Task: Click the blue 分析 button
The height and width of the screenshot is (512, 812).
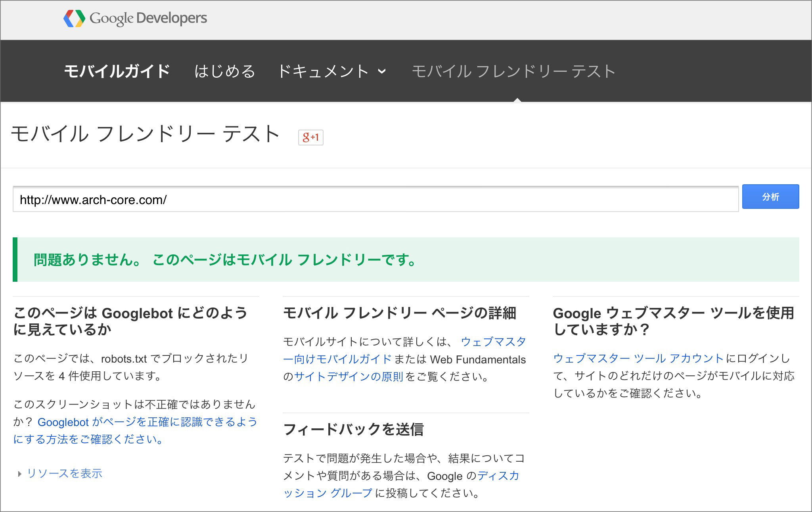Action: [x=770, y=197]
